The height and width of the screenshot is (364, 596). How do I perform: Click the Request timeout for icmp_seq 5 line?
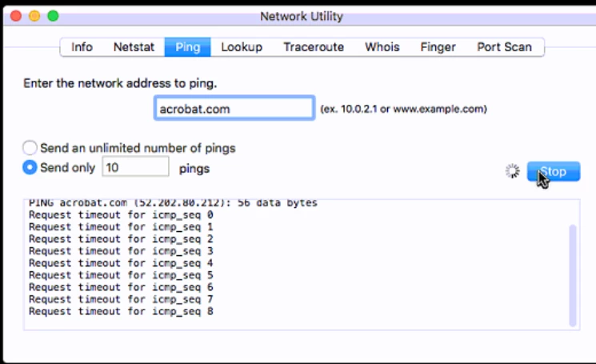pyautogui.click(x=121, y=275)
